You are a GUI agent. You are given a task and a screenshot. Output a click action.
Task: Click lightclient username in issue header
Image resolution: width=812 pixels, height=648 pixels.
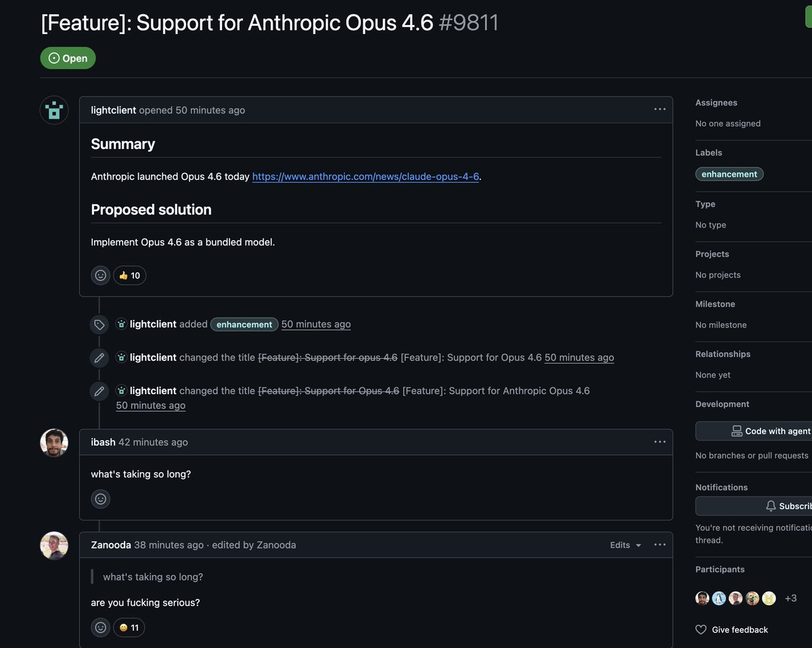114,110
